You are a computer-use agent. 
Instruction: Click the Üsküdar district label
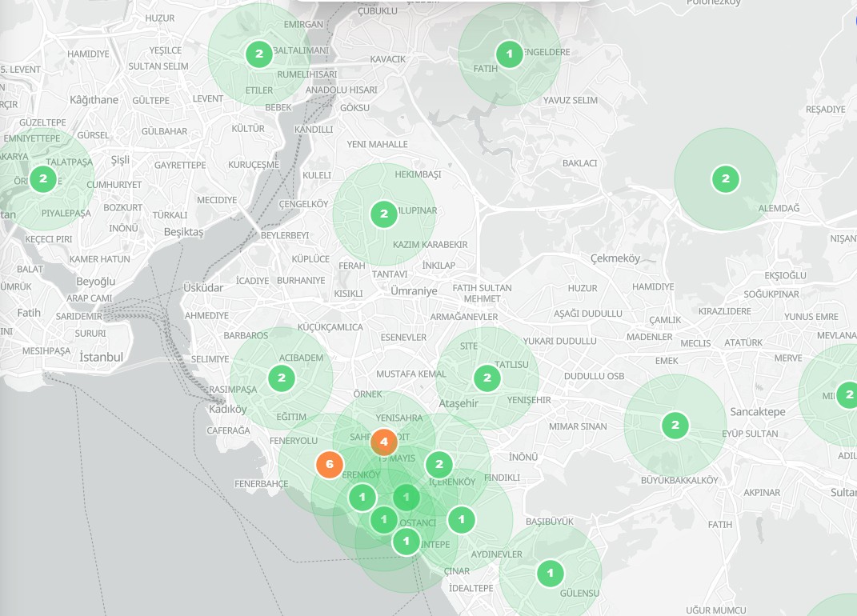tap(202, 287)
